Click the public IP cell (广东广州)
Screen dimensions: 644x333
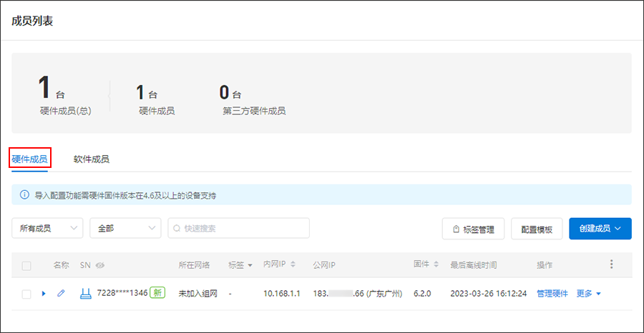357,294
